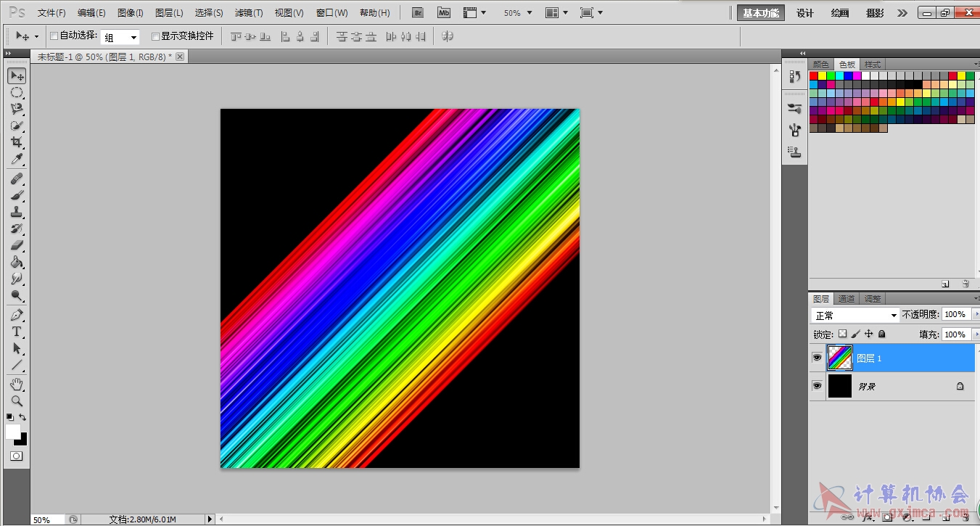Select the Move tool
The height and width of the screenshot is (526, 980).
click(17, 76)
